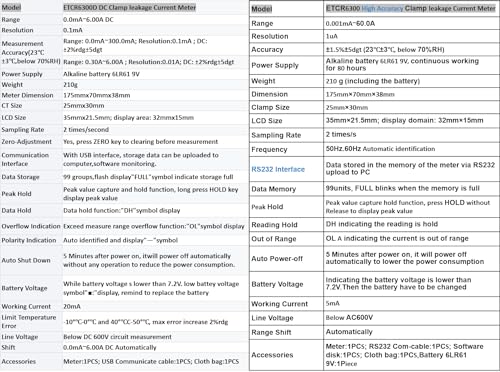Click the '0.001mA~60.0A' range value

(x=350, y=24)
